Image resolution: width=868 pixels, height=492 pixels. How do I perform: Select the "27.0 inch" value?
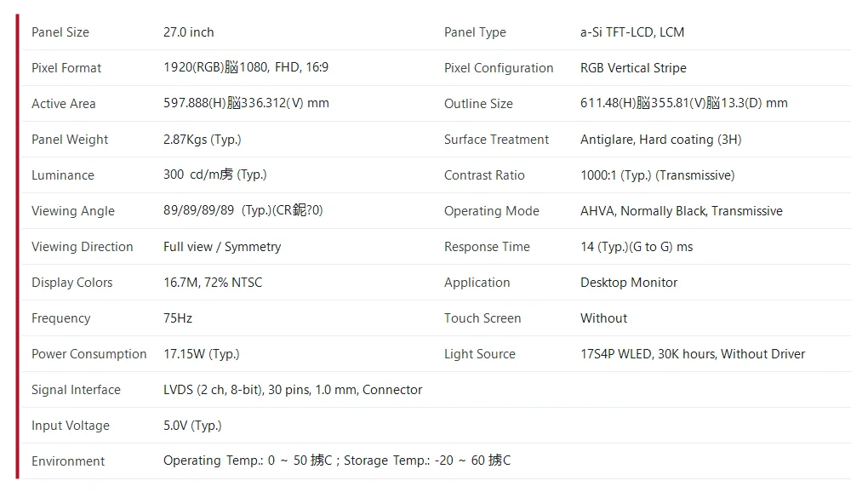click(188, 32)
